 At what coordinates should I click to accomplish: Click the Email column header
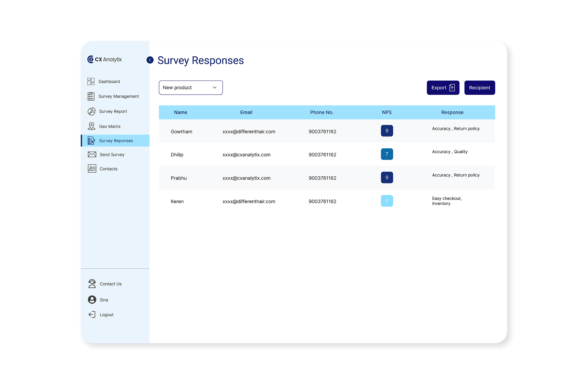click(x=246, y=112)
